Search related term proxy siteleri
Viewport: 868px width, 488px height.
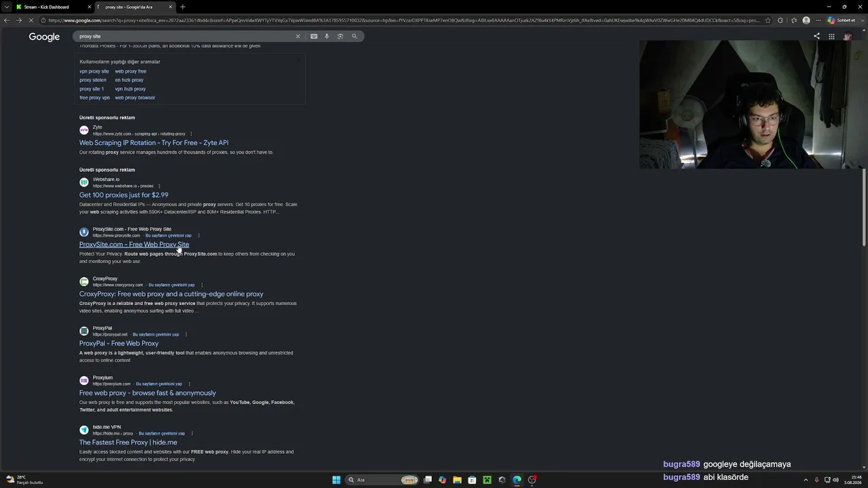[x=93, y=80]
